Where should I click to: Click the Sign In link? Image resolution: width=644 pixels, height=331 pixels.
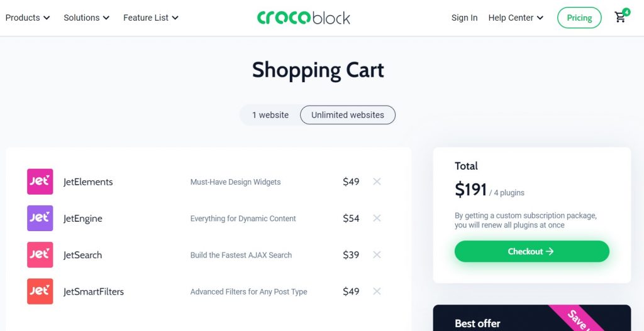point(465,18)
